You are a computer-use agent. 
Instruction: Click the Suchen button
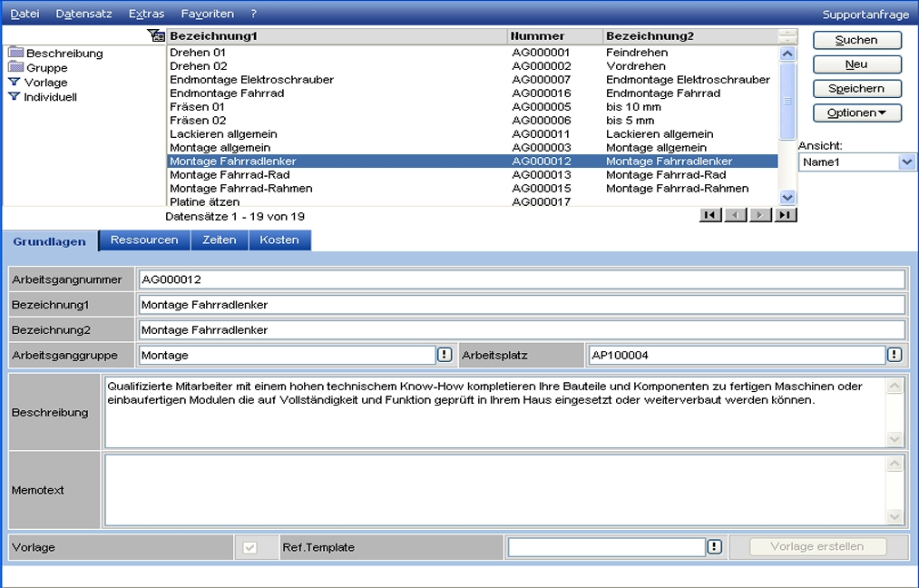tap(857, 40)
